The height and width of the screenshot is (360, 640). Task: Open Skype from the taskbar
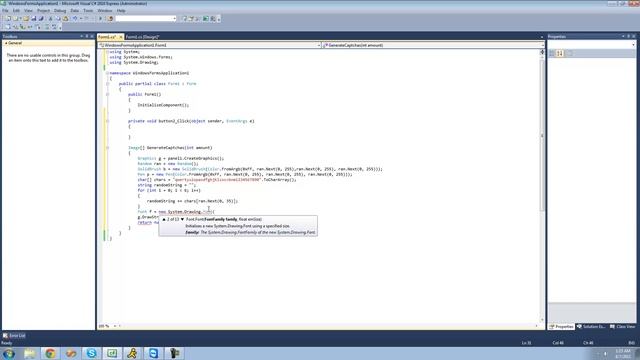(91, 353)
